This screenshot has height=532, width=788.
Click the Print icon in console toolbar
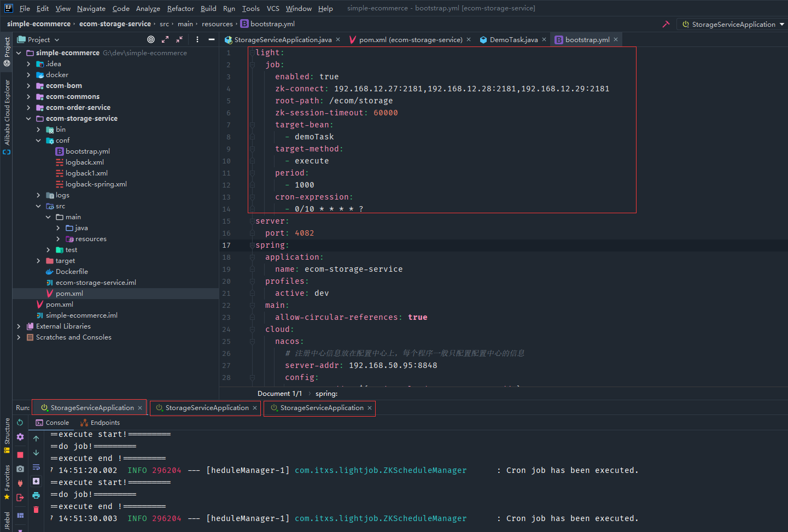tap(36, 495)
